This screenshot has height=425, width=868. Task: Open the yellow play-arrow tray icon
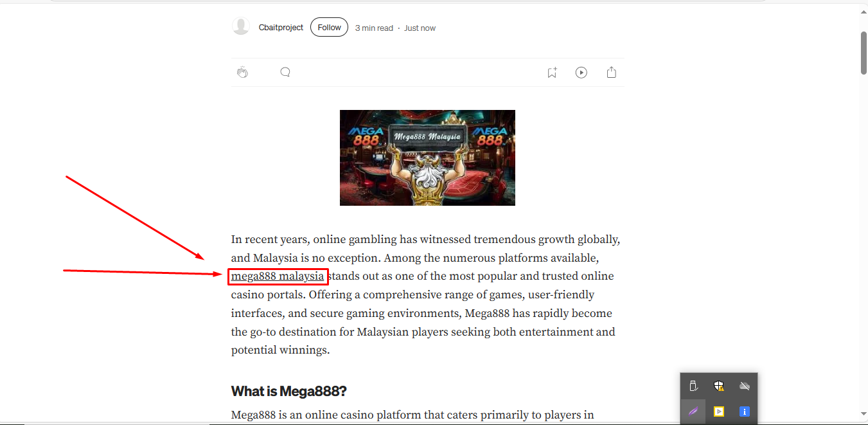coord(719,411)
